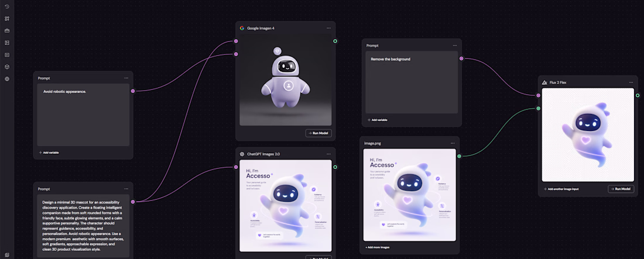Click the 'Flux 2 Flex' node title
This screenshot has width=644, height=259.
[559, 82]
